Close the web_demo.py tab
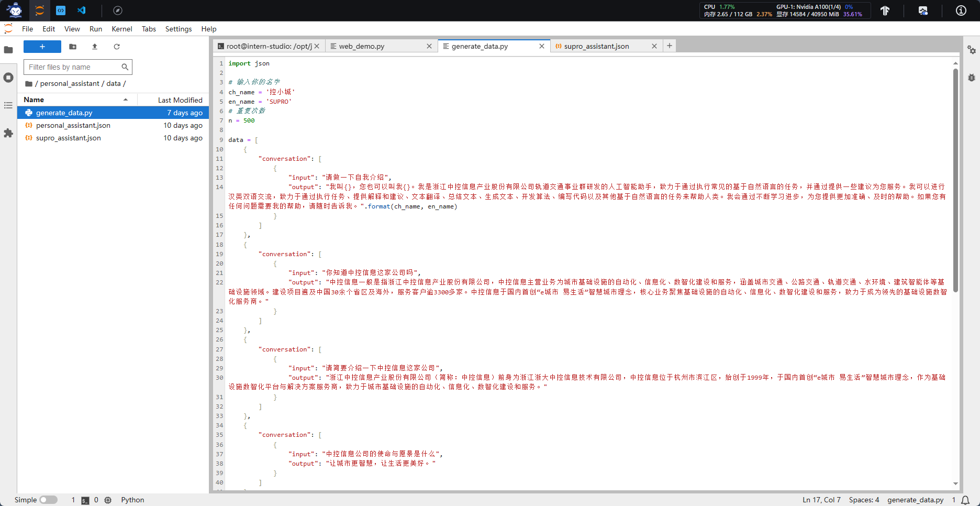Viewport: 980px width, 506px height. 429,46
